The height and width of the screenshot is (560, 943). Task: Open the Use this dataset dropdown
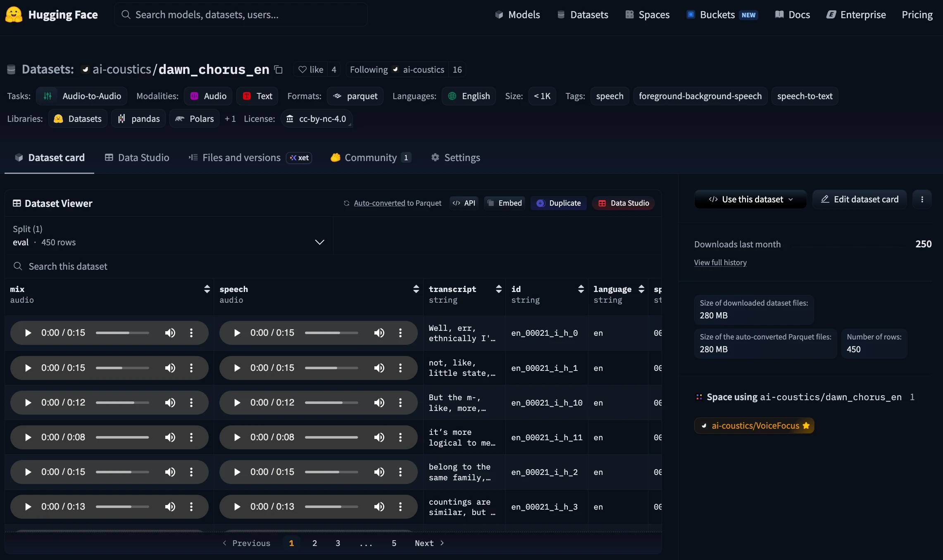(750, 199)
